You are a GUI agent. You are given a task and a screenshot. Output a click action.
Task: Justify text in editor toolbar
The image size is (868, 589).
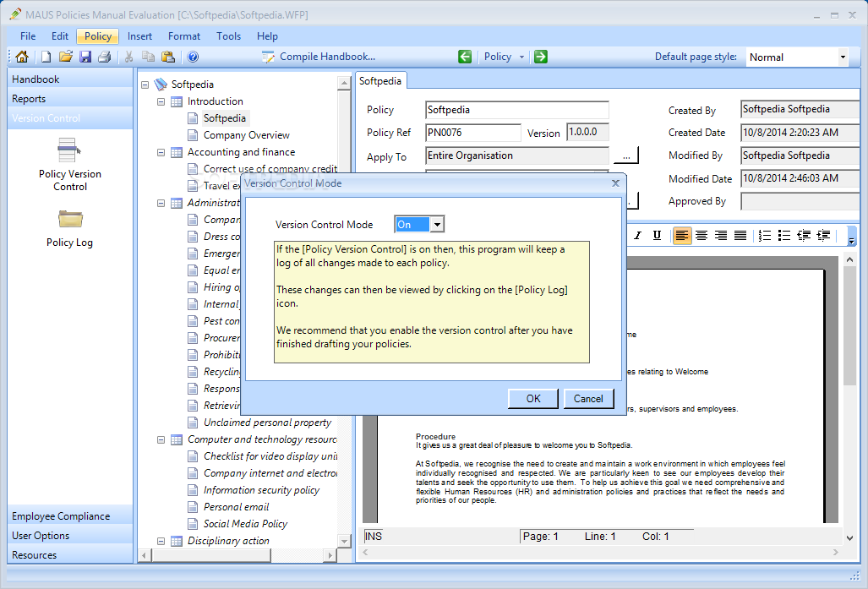click(740, 235)
